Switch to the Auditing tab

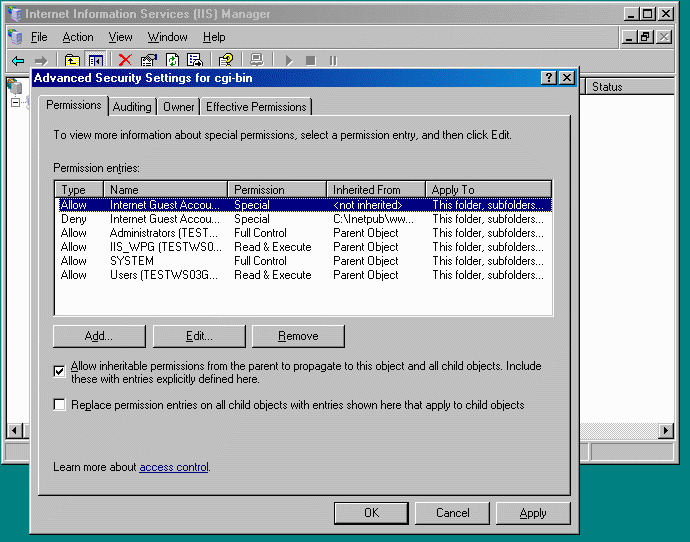pyautogui.click(x=132, y=107)
